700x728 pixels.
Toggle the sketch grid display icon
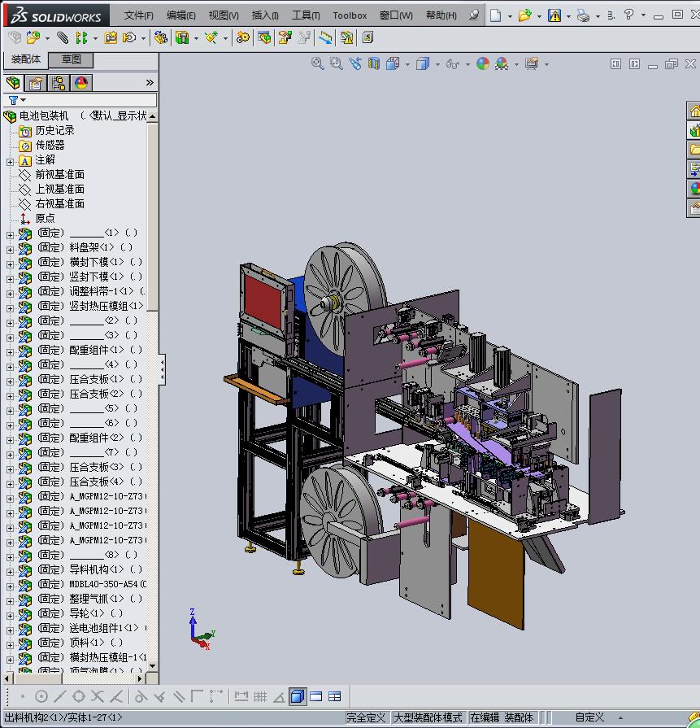tap(260, 696)
